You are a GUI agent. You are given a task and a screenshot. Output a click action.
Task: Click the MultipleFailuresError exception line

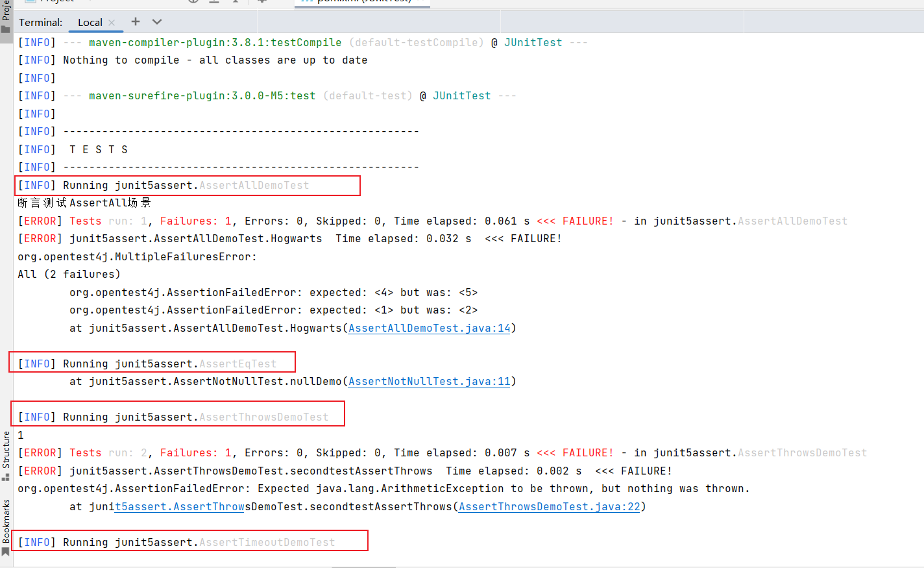137,257
